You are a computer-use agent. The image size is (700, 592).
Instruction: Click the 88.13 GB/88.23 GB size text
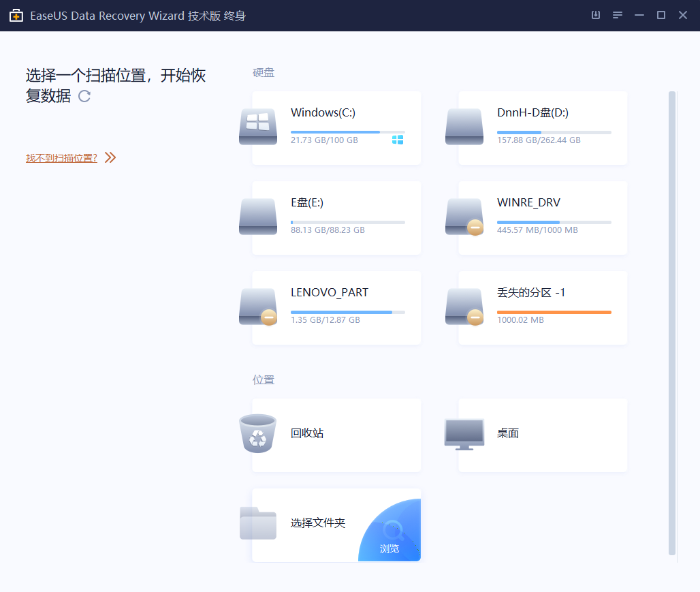click(328, 230)
